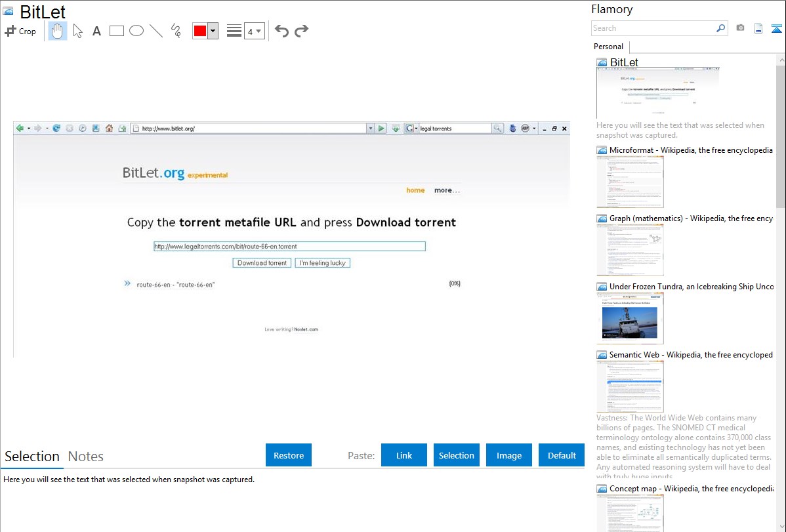Click the icon beside Microformat snapshot title

(602, 150)
